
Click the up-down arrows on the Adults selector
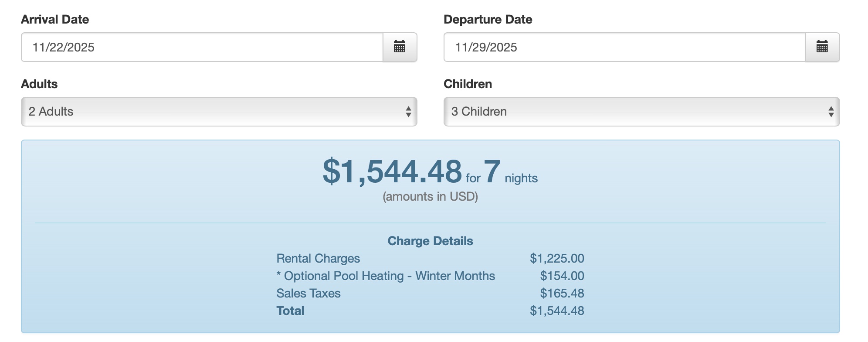pos(408,112)
